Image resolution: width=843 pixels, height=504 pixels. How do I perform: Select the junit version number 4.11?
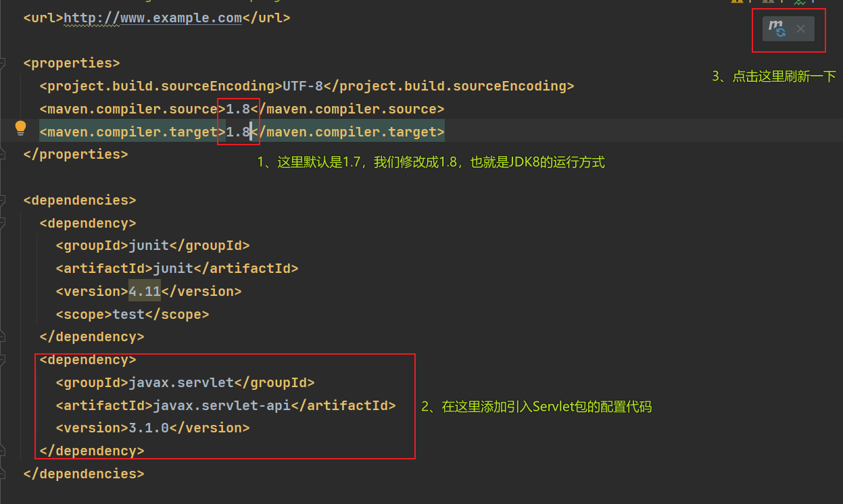(144, 291)
